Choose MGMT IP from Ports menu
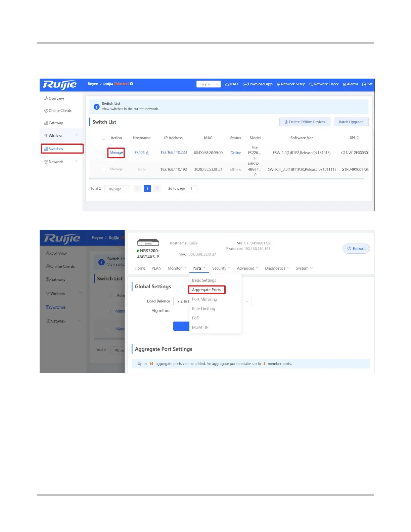Screen dimensions: 411x532 (x=200, y=327)
